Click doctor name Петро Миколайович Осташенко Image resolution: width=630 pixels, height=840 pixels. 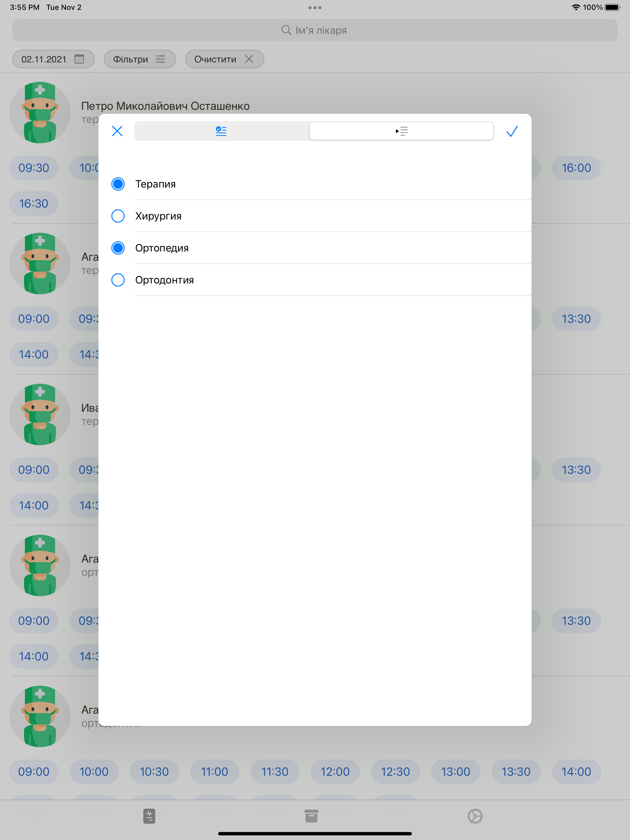(165, 106)
